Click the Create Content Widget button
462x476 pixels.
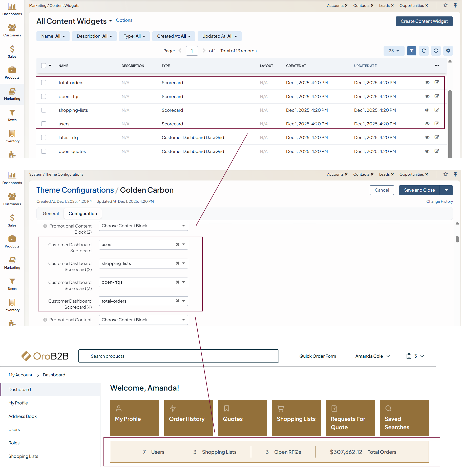click(424, 21)
